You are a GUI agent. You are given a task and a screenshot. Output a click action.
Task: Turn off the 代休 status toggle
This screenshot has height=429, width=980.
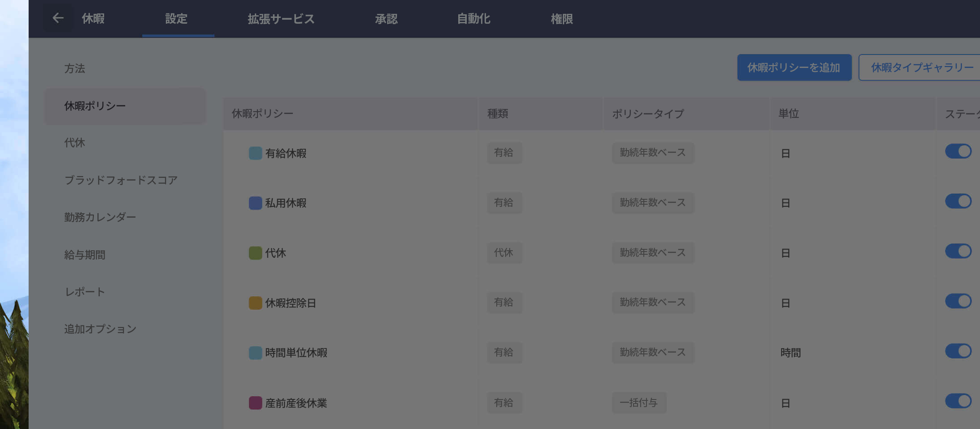[x=958, y=251]
